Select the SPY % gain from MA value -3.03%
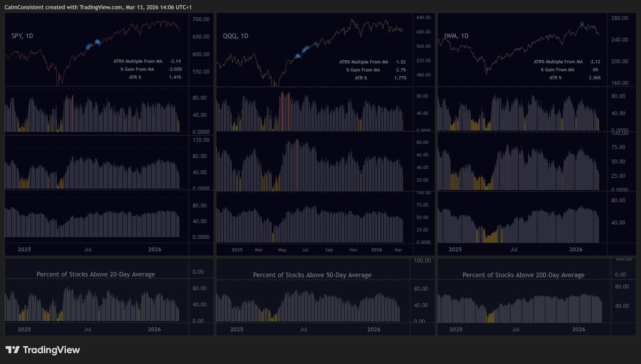This screenshot has width=641, height=364. click(175, 69)
